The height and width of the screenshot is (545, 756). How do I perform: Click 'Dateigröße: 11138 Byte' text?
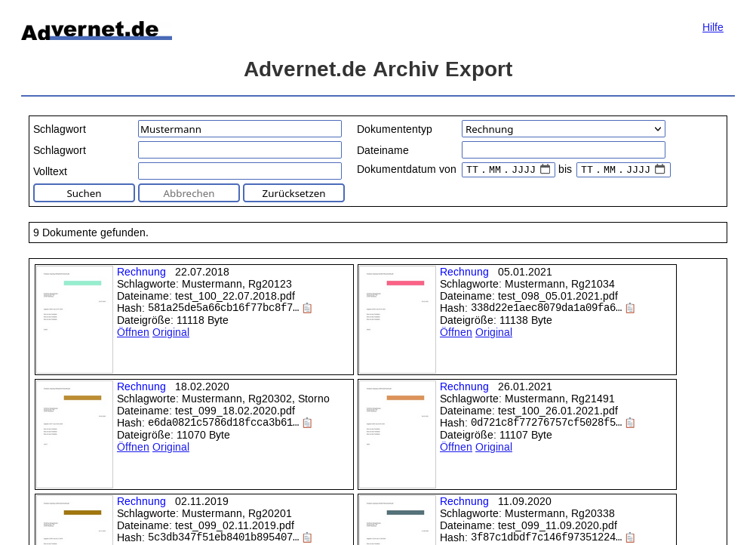(496, 320)
